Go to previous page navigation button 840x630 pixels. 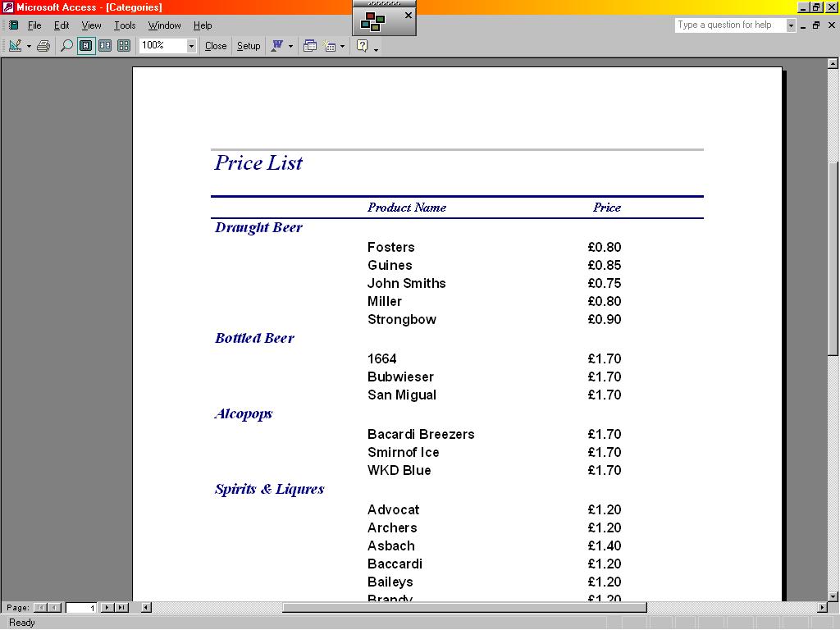(54, 608)
